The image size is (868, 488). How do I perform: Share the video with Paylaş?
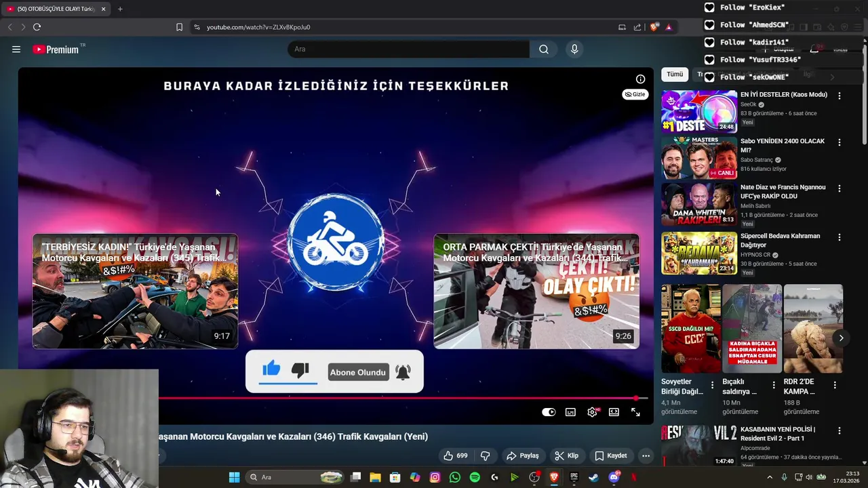click(522, 455)
